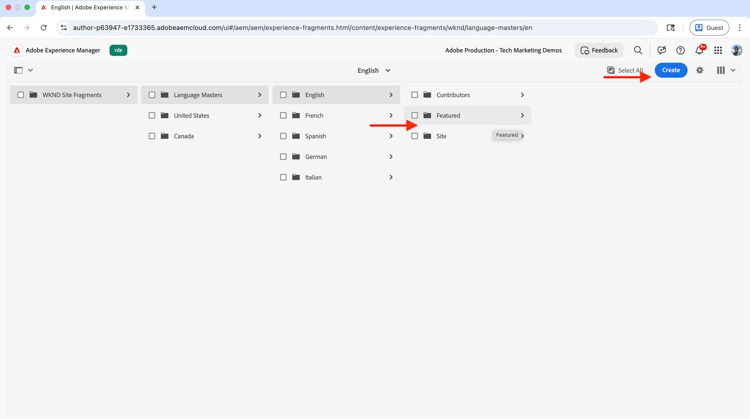Check the Featured folder checkbox
The width and height of the screenshot is (750, 419).
pyautogui.click(x=415, y=115)
